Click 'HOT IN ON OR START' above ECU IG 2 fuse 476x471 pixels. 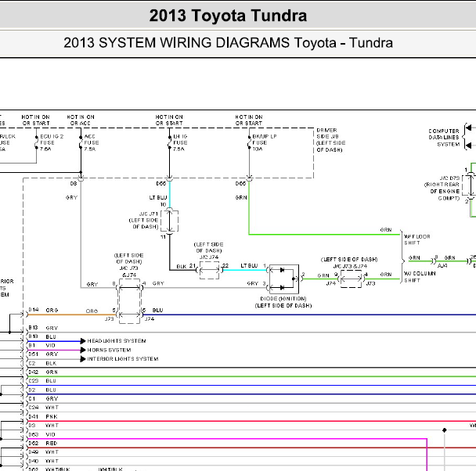pos(35,120)
